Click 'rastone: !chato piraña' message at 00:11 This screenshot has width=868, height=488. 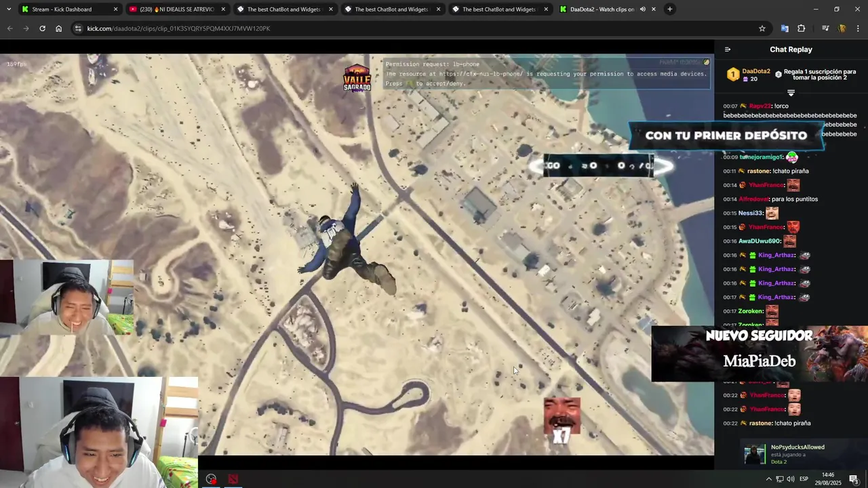point(766,171)
